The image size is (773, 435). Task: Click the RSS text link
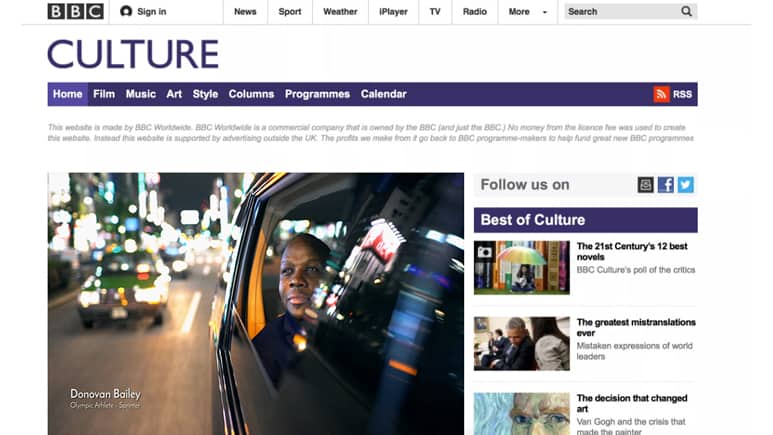point(682,94)
